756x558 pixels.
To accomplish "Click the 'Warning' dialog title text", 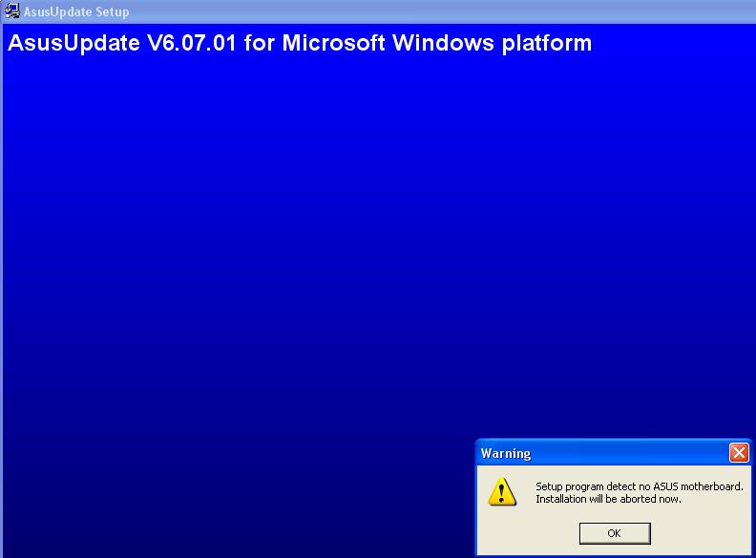I will 506,453.
